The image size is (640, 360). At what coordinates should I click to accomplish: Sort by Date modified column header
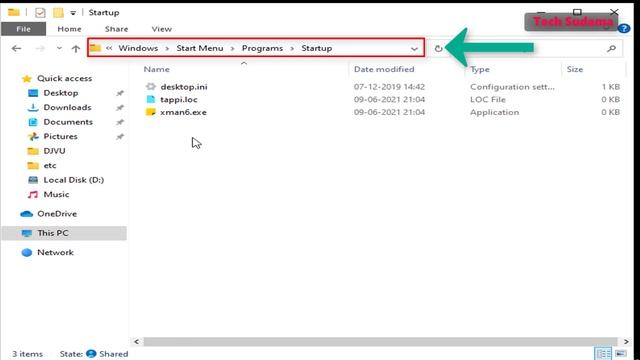coord(384,69)
